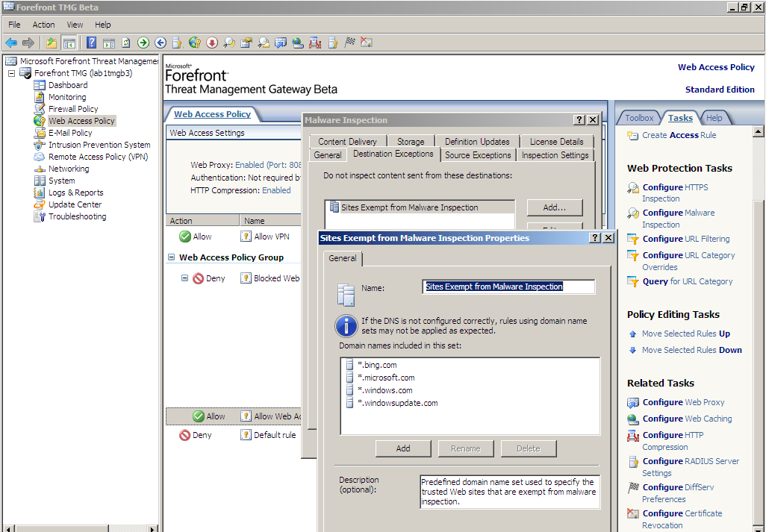Click the Up One Level folder icon
Image resolution: width=766 pixels, height=532 pixels.
click(x=51, y=43)
